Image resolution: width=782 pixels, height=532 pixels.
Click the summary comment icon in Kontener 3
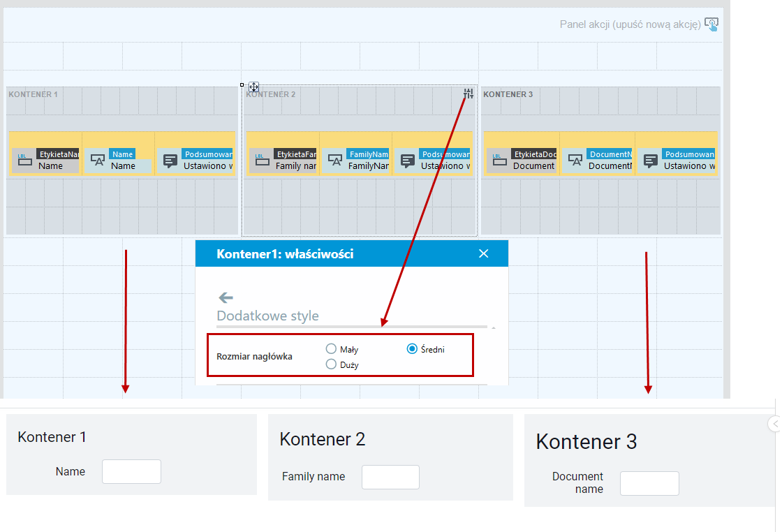[x=650, y=160]
